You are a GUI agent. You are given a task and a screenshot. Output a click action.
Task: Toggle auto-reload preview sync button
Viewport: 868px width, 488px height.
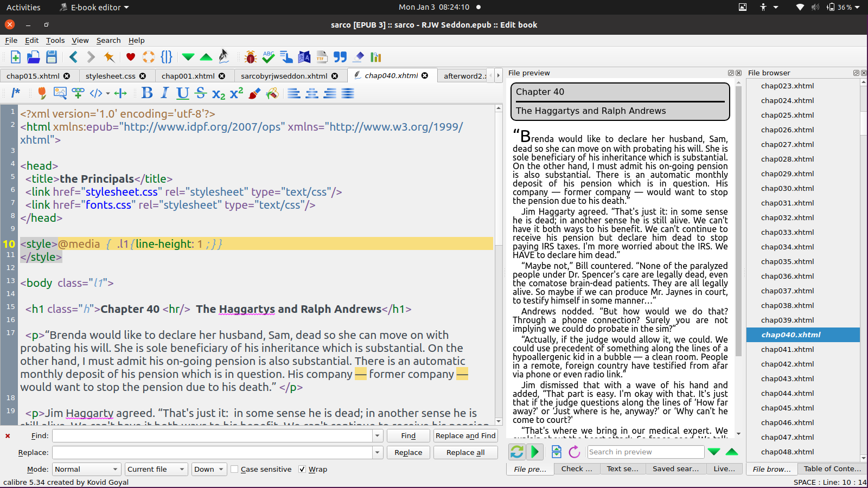[x=517, y=452]
